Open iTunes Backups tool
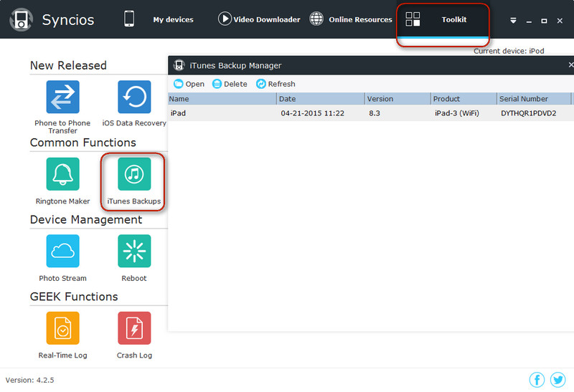The image size is (574, 392). tap(134, 174)
